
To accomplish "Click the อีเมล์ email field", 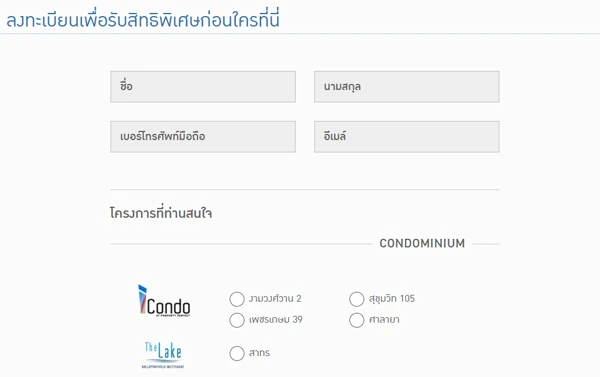I will click(x=407, y=137).
